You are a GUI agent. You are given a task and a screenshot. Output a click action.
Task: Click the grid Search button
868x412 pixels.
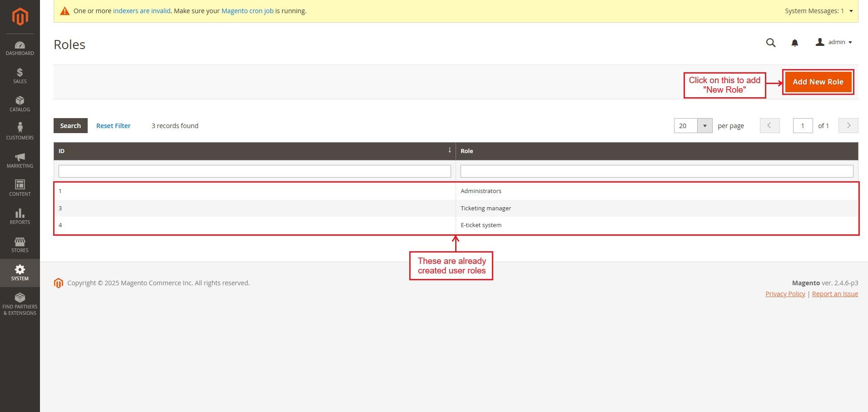click(70, 126)
